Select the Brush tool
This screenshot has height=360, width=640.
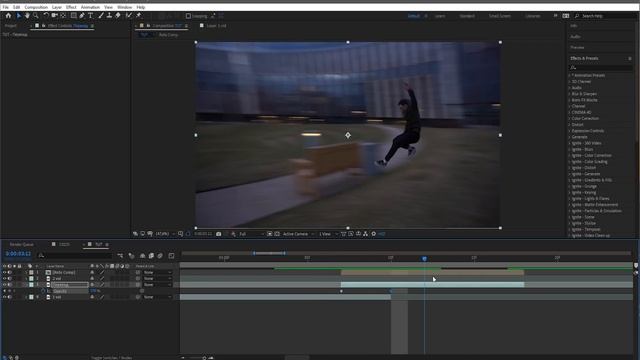tap(101, 16)
